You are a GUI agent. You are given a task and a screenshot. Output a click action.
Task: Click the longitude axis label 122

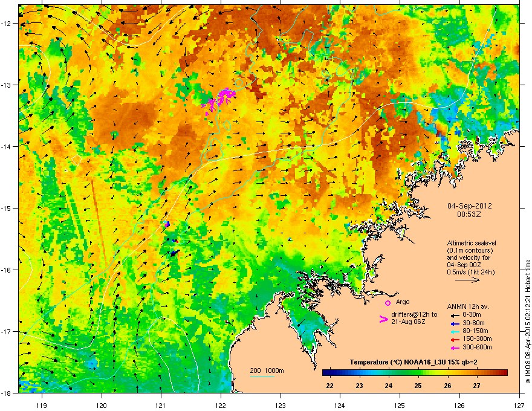(221, 405)
